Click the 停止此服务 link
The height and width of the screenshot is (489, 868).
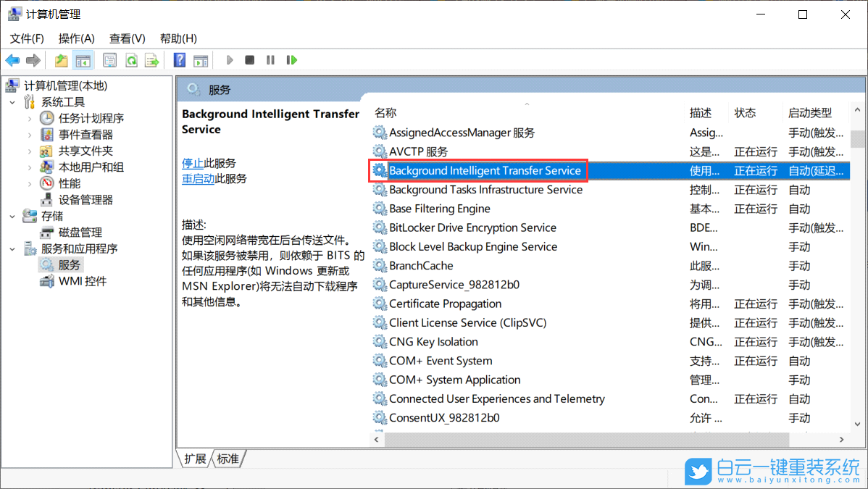193,163
